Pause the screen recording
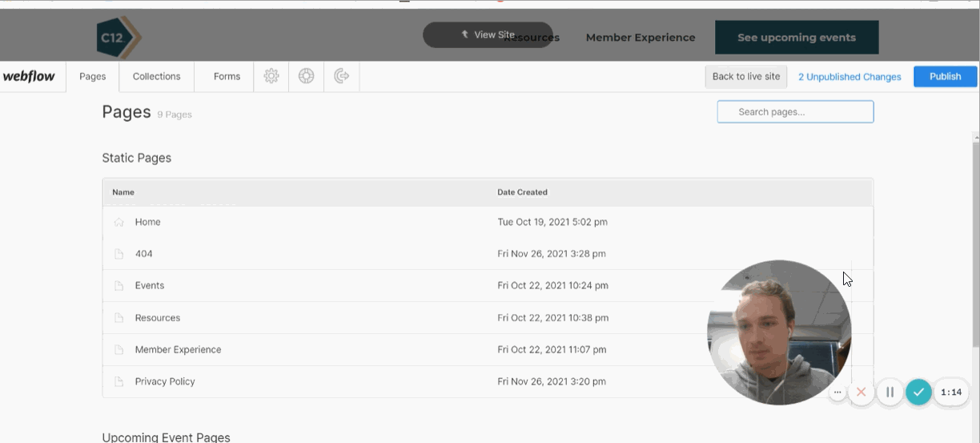 [x=890, y=393]
